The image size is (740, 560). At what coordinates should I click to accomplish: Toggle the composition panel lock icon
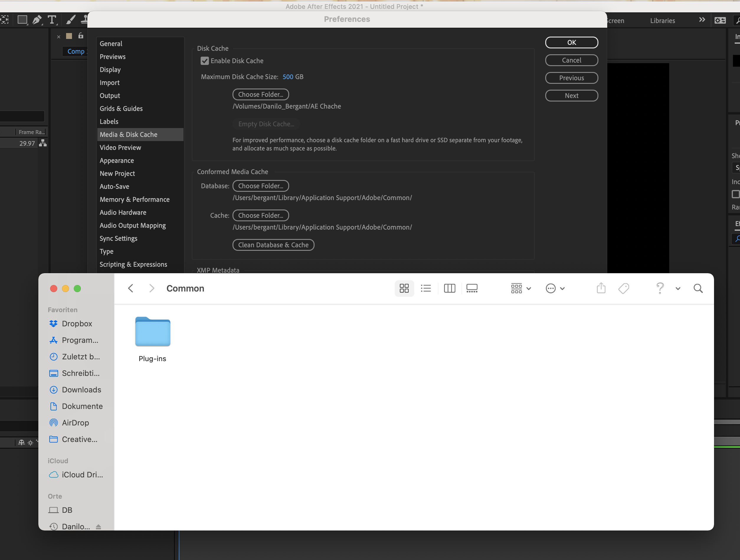(x=81, y=36)
